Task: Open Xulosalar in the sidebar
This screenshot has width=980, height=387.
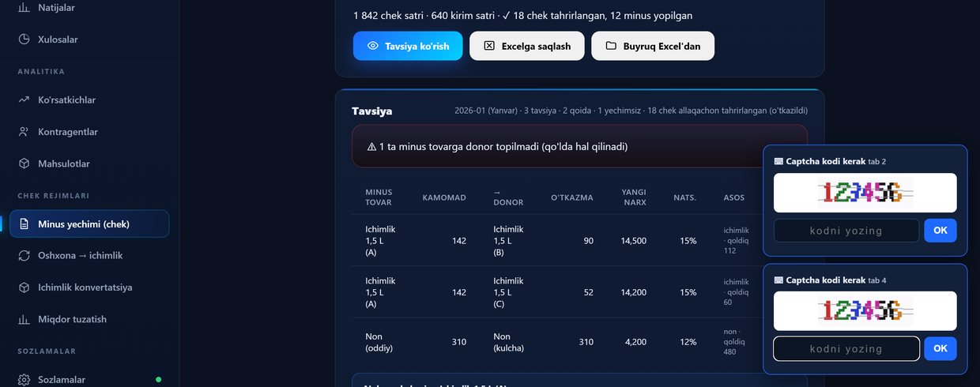Action: (89, 39)
